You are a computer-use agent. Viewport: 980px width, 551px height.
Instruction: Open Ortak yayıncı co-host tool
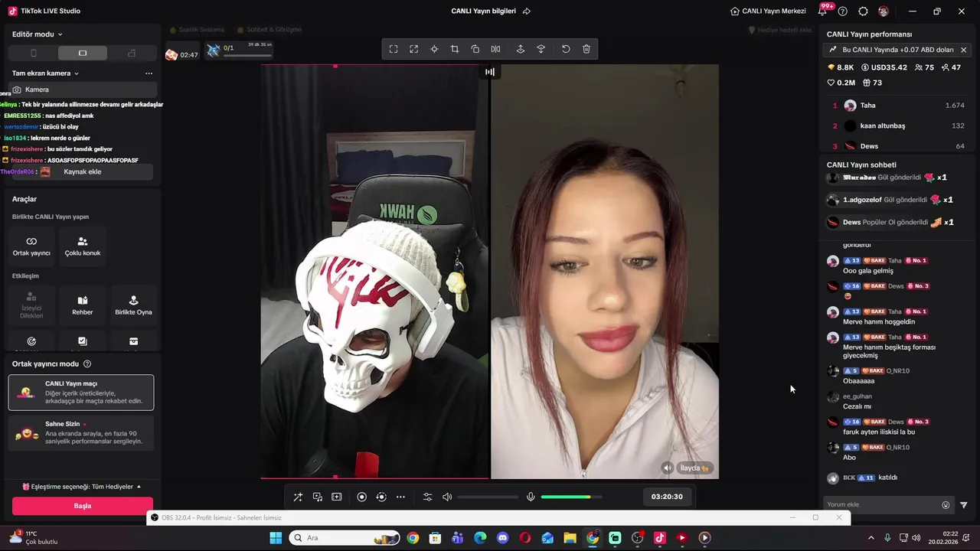pyautogui.click(x=31, y=246)
